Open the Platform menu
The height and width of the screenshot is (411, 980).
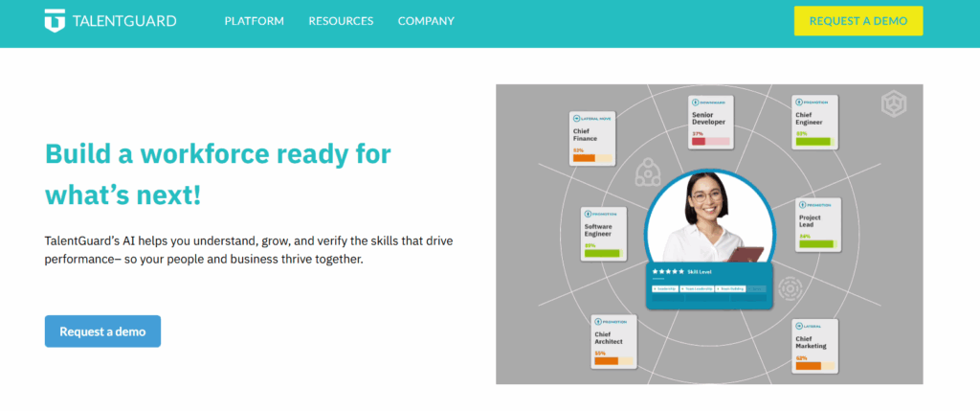(x=254, y=21)
